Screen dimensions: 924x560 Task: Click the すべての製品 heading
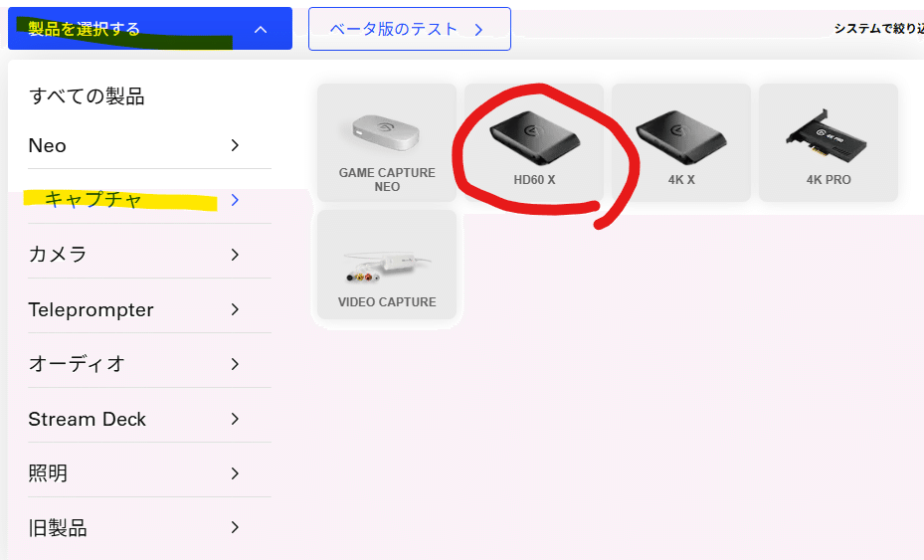[87, 96]
